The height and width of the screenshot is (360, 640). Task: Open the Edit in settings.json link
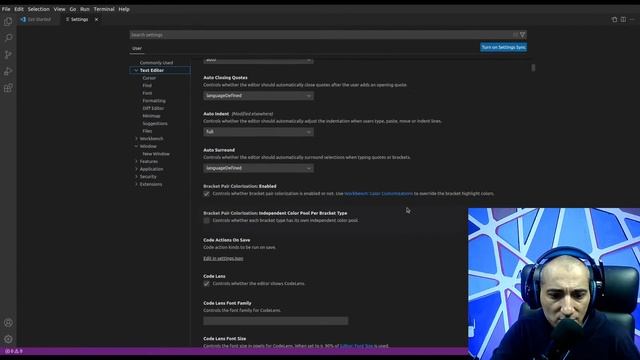[x=223, y=258]
